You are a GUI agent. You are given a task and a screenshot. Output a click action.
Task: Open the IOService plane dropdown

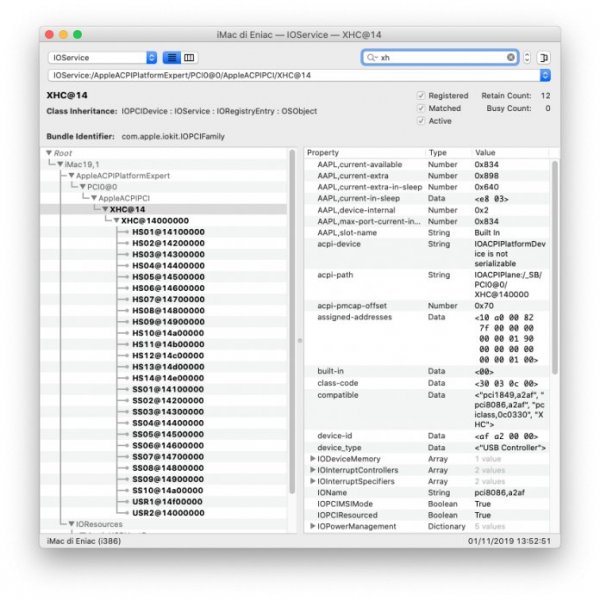point(102,58)
